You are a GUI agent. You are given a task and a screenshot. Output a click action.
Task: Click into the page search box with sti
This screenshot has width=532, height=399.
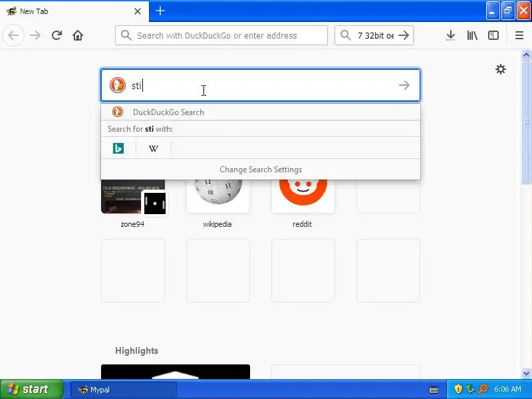click(261, 85)
